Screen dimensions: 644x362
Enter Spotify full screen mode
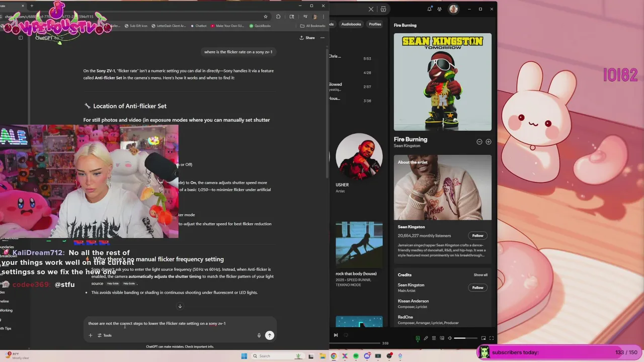pyautogui.click(x=492, y=338)
